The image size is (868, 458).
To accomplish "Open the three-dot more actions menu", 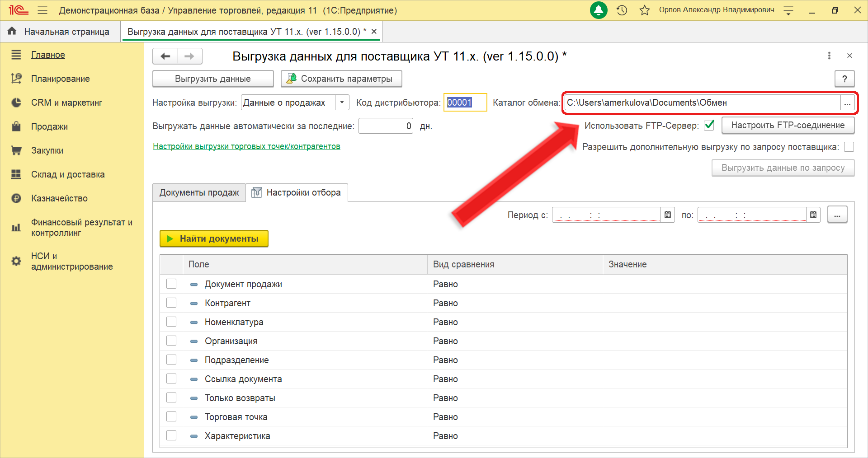I will coord(829,56).
